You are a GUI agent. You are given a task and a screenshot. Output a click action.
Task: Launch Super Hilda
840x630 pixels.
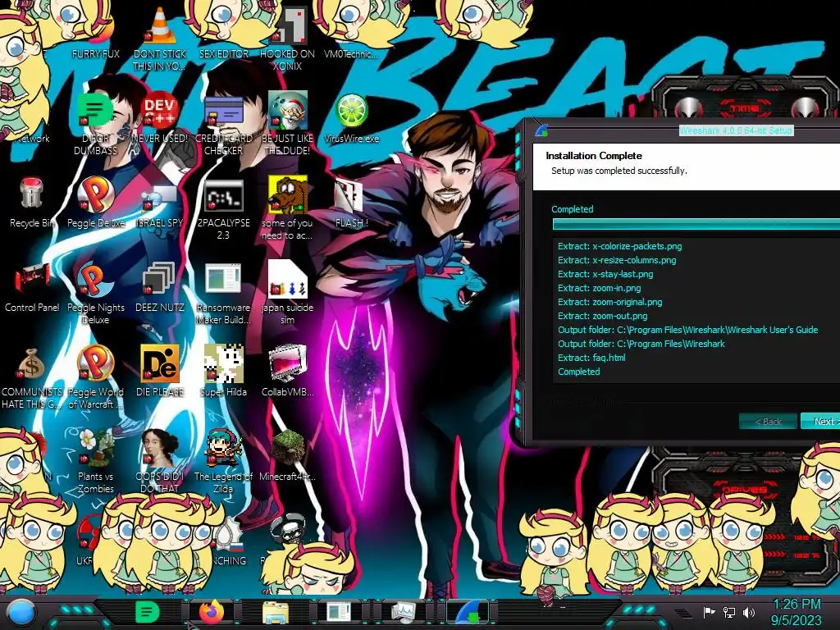(224, 363)
